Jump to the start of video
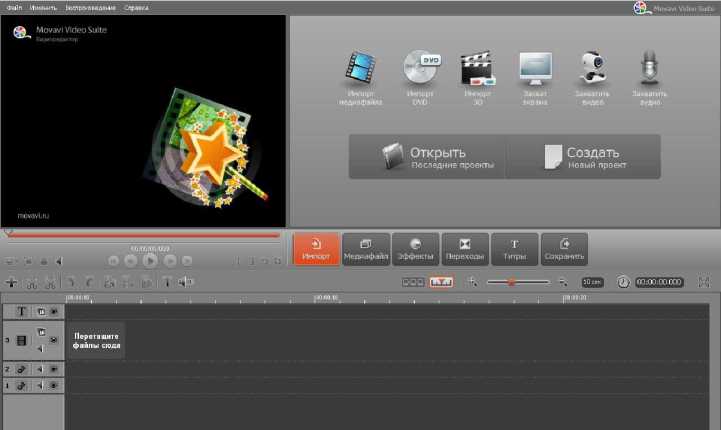Image resolution: width=721 pixels, height=430 pixels. 113,261
